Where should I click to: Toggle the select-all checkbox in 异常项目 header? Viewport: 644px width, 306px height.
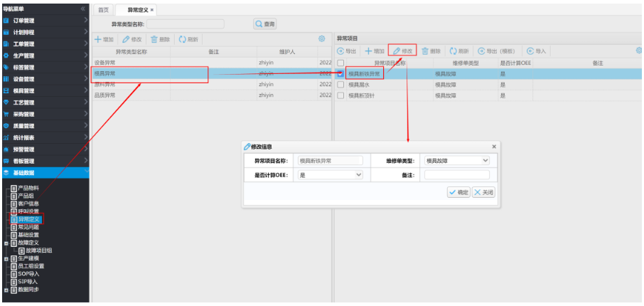point(340,63)
